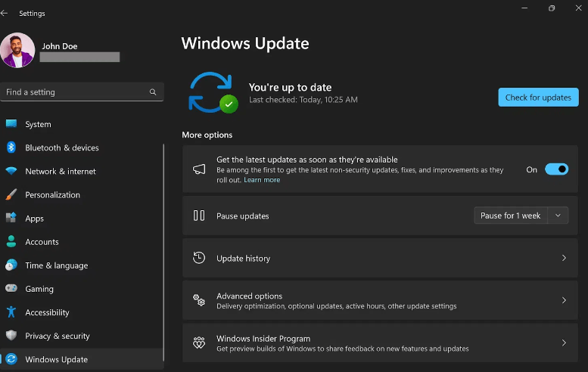Click the Gaming controller icon
Screen dimensions: 588x372
11,288
